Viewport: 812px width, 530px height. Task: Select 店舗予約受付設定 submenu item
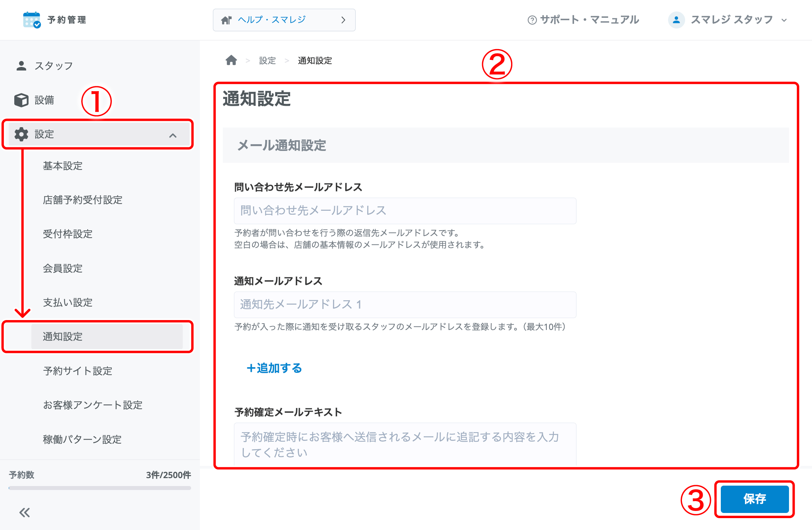[x=82, y=200]
